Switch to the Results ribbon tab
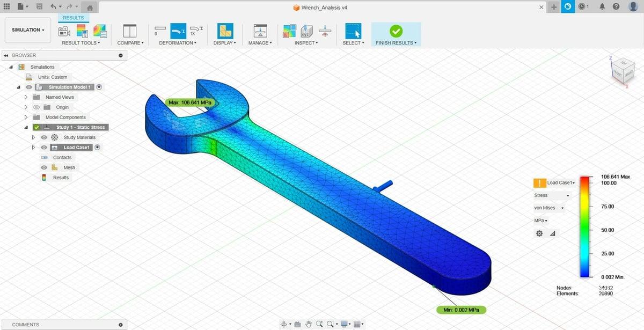 pos(74,18)
